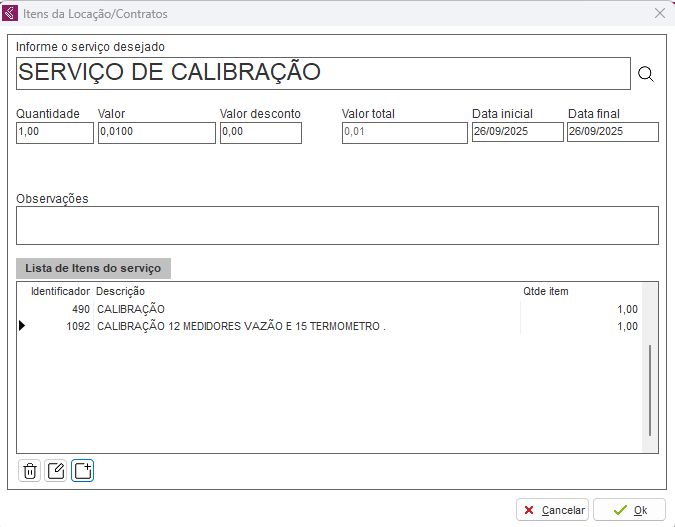The width and height of the screenshot is (675, 527).
Task: Select row 1092 CALIBRAÇÃO 12 MEDIDORES VAZÃO
Action: click(x=240, y=326)
